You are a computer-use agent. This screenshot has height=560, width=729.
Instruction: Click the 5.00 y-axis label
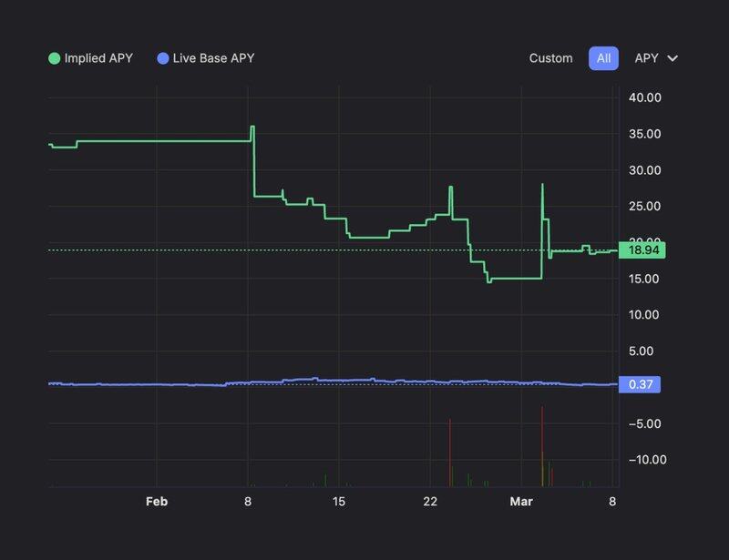point(647,351)
